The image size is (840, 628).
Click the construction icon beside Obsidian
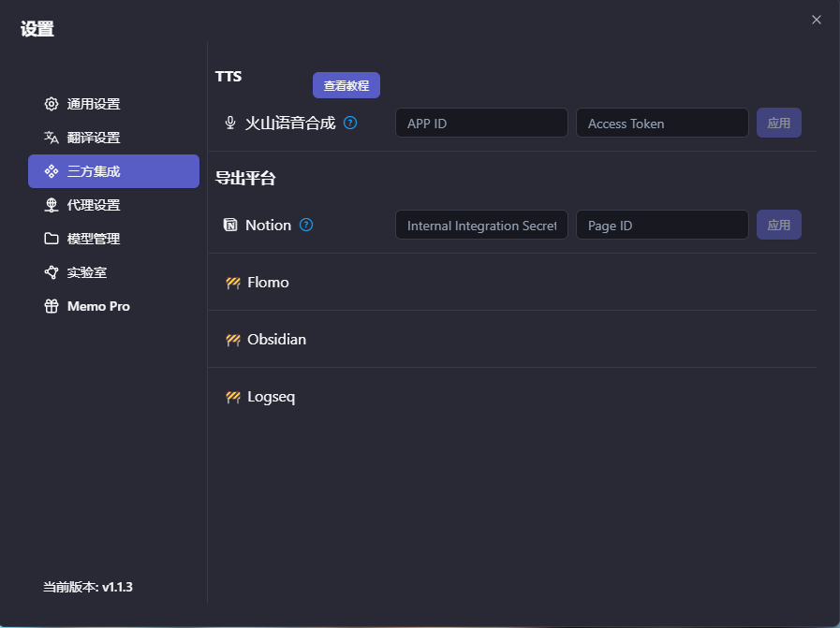click(x=233, y=340)
